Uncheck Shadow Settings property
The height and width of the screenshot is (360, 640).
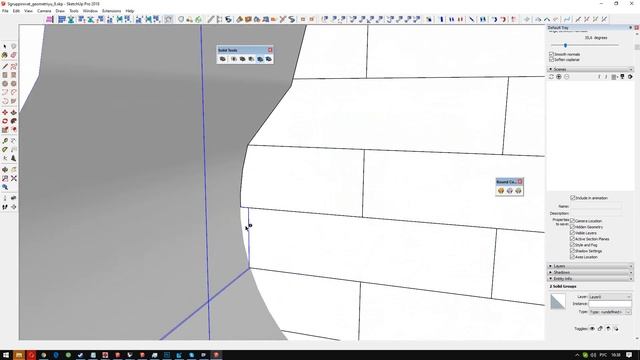coord(572,251)
